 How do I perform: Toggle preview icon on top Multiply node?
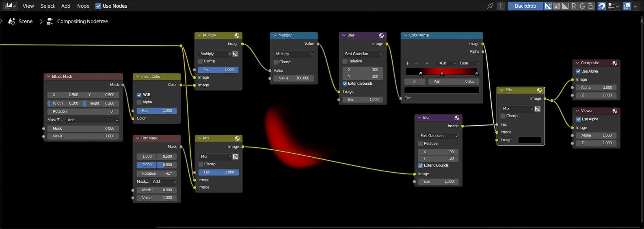click(237, 35)
